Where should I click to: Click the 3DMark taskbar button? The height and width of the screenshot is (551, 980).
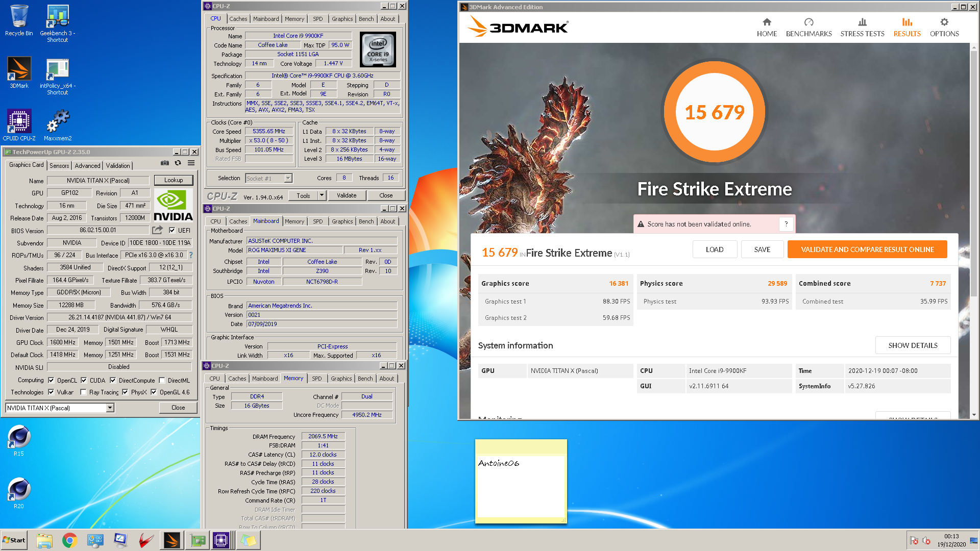172,540
